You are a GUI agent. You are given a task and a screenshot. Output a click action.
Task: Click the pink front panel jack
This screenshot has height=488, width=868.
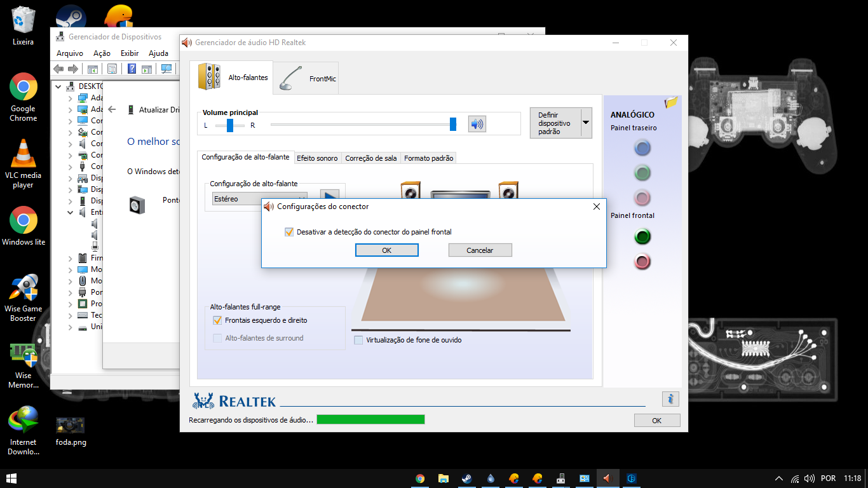[642, 261]
